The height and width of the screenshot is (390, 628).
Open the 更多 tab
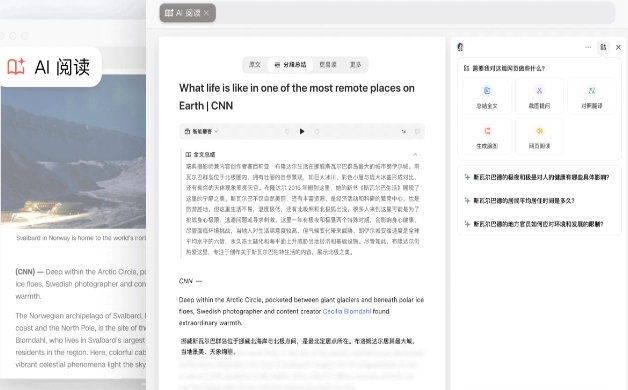tap(355, 64)
